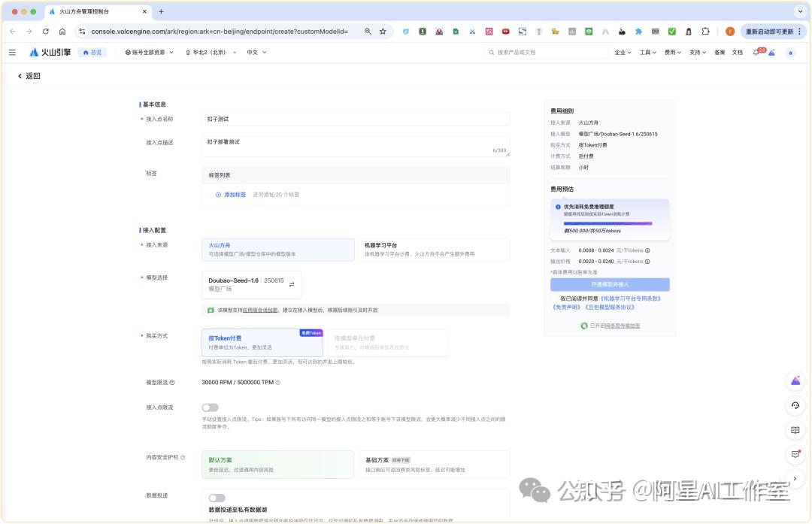Select 机器学习平台 as access source

434,250
